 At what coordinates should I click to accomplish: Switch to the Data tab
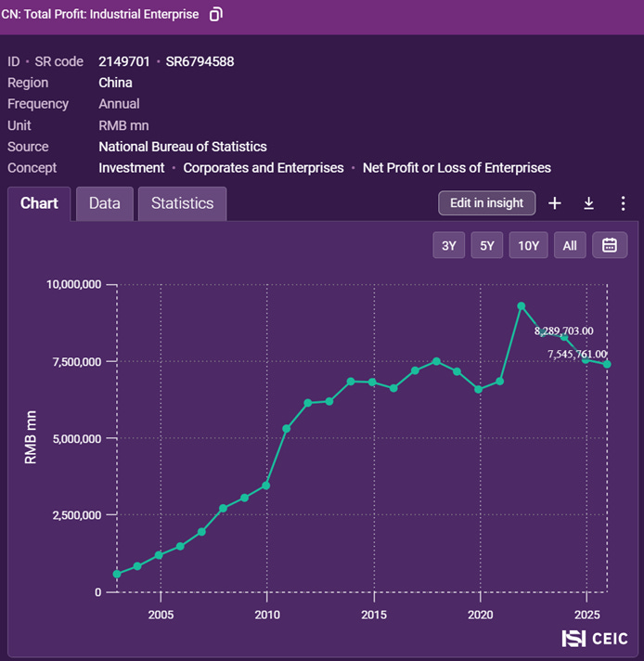[x=105, y=203]
